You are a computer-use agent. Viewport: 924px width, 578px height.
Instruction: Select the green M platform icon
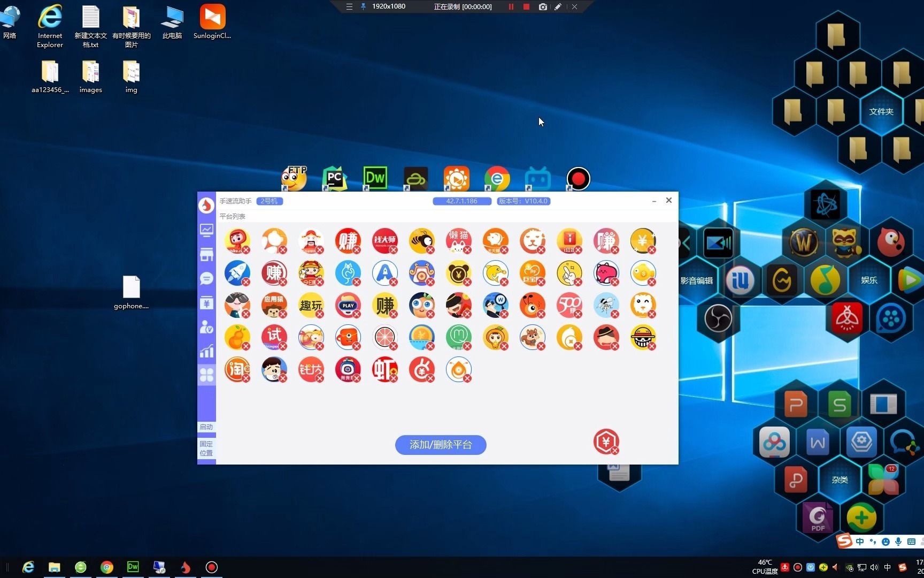(459, 337)
